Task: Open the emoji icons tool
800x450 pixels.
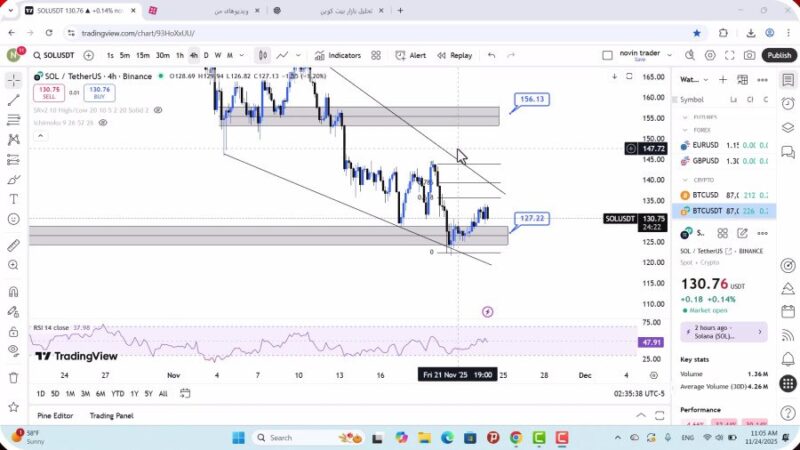Action: pos(13,219)
